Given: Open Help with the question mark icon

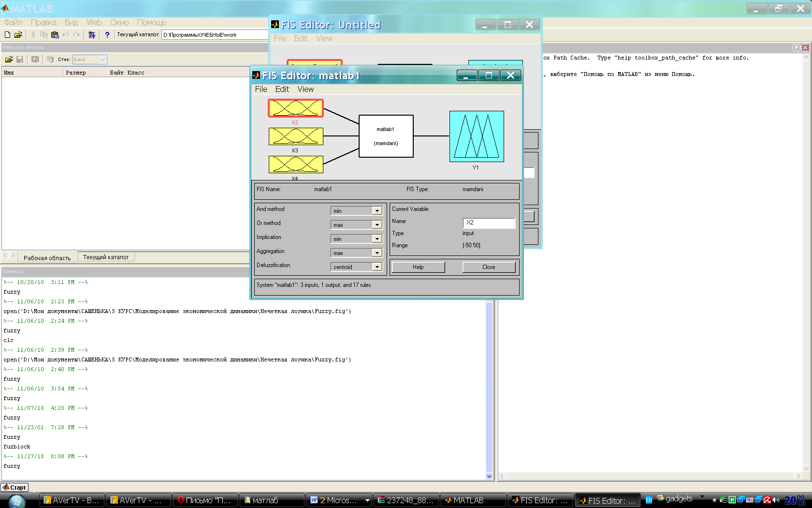Looking at the screenshot, I should (107, 35).
